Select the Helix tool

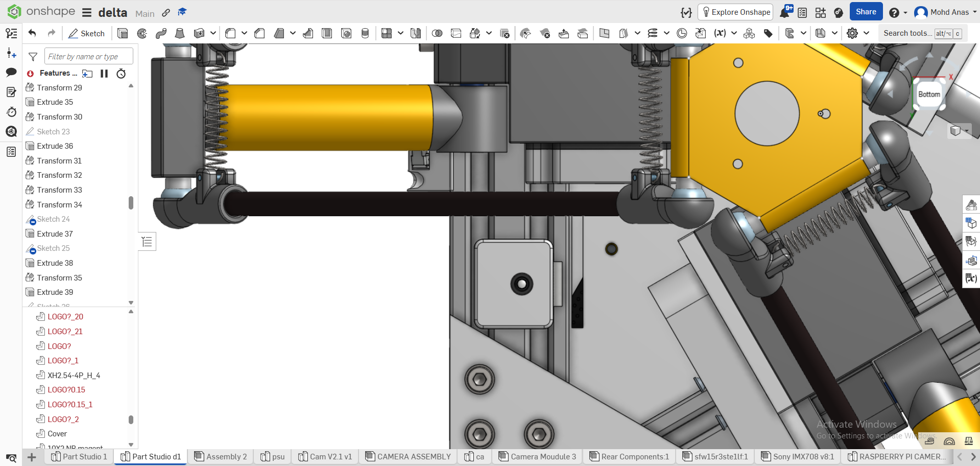tap(653, 33)
